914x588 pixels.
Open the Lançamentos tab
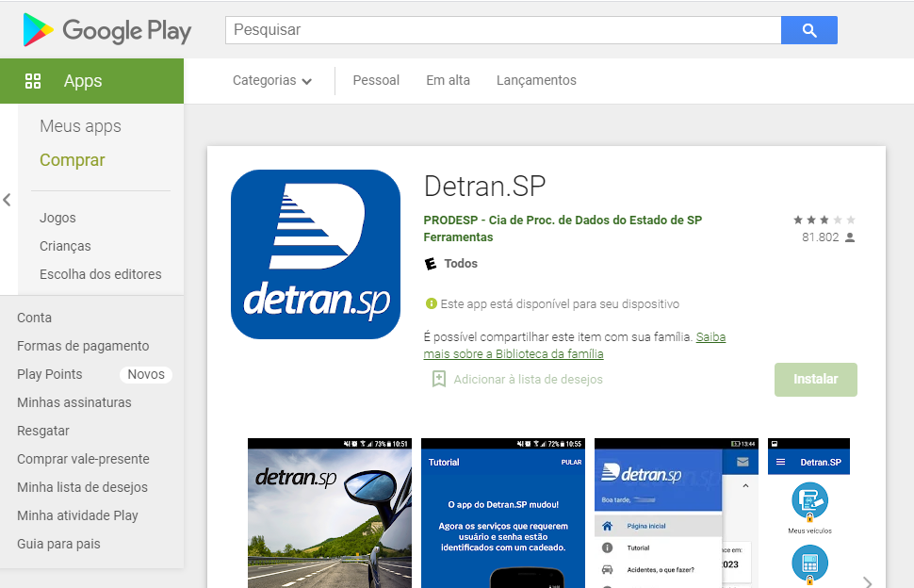[536, 80]
